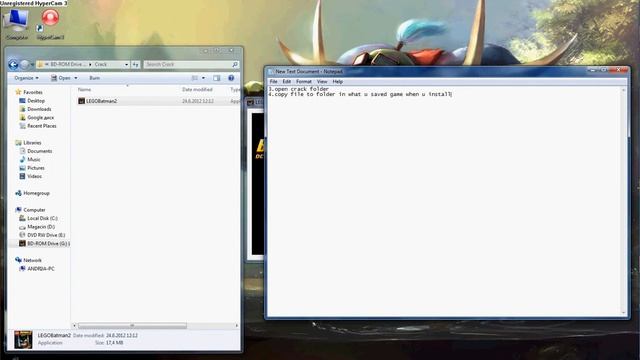Select BD-ROM Drive (G:) in tree

point(44,244)
